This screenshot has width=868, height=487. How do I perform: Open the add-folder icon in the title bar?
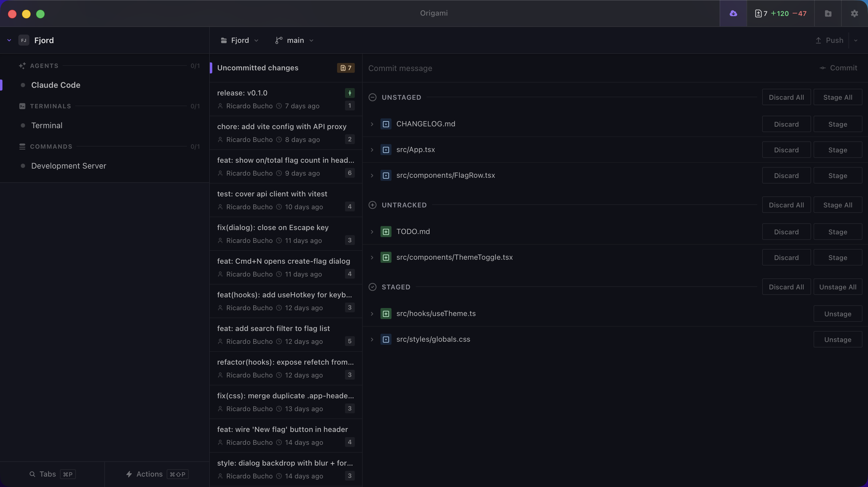[828, 13]
